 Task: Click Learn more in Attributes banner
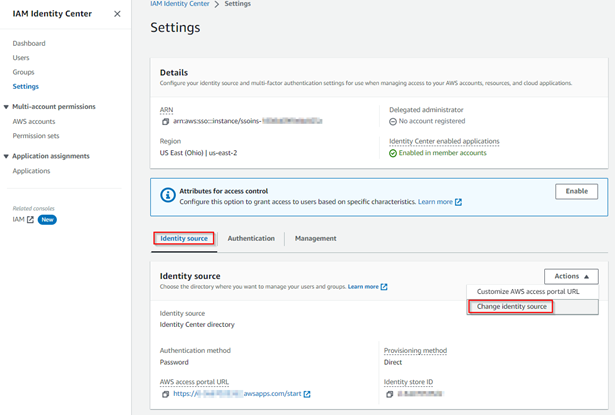[435, 202]
